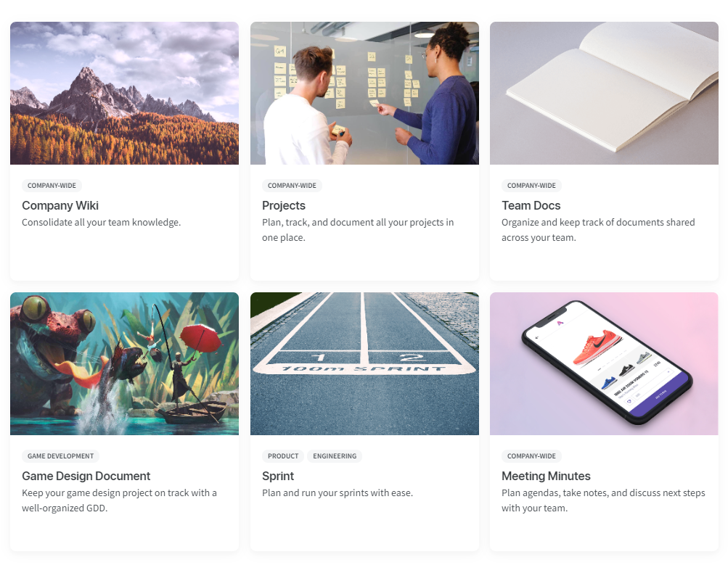Select COMPANY-WIDE tag on Meeting Minutes card

[x=531, y=456]
